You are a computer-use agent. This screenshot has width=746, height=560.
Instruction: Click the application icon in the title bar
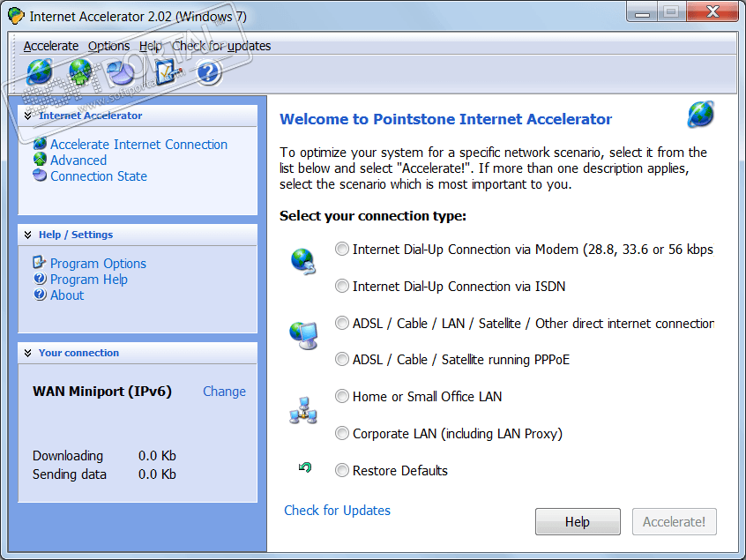point(16,16)
